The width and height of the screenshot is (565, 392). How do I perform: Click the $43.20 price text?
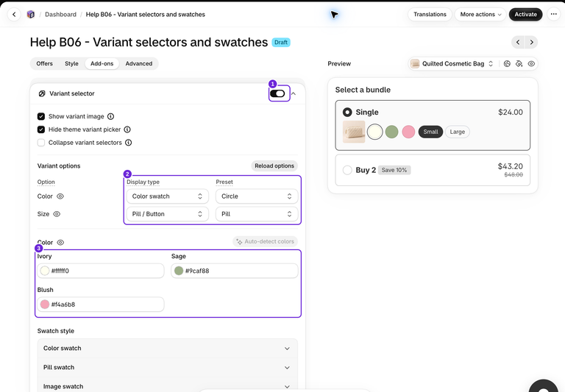510,166
